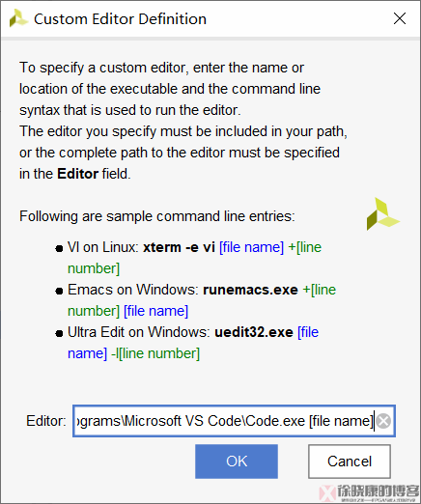Click the red X watermark logo
The width and height of the screenshot is (421, 504).
click(327, 493)
